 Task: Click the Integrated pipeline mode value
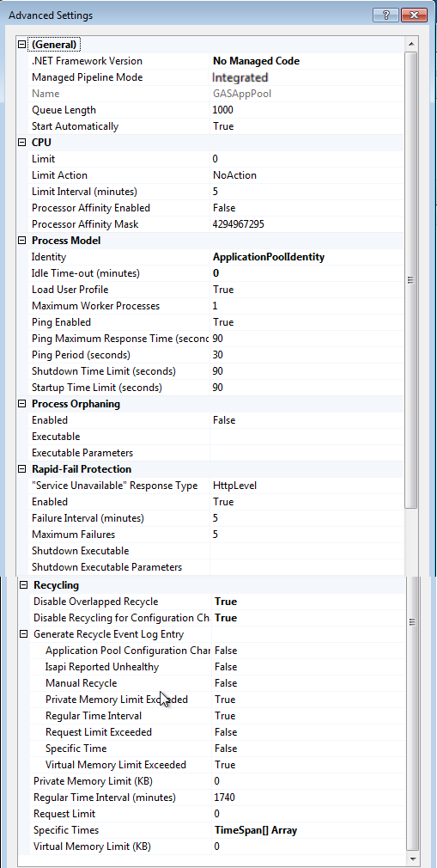point(240,77)
